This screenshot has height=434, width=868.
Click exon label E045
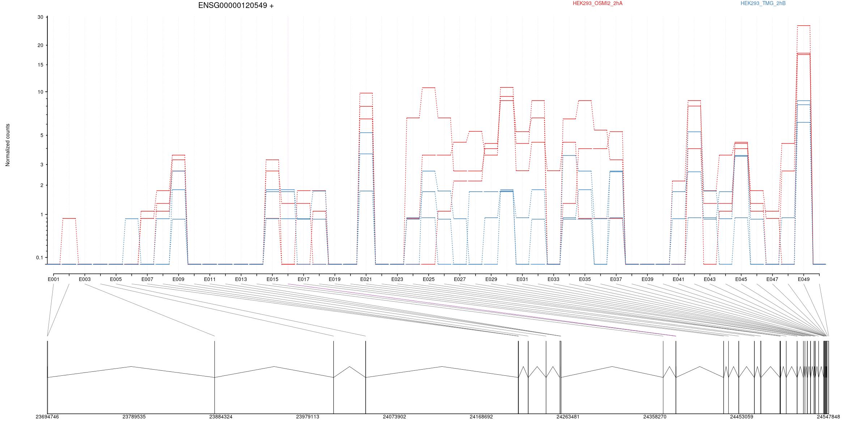point(741,279)
